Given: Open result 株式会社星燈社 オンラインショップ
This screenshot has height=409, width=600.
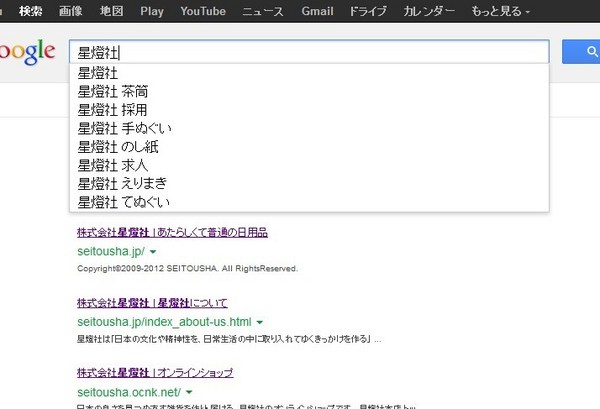Looking at the screenshot, I should point(155,373).
